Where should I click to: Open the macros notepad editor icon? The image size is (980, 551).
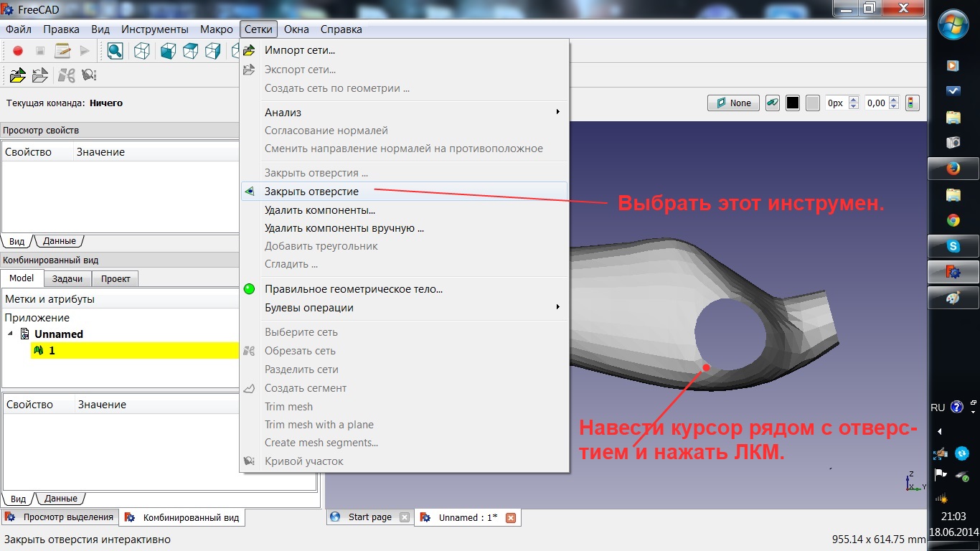[62, 51]
